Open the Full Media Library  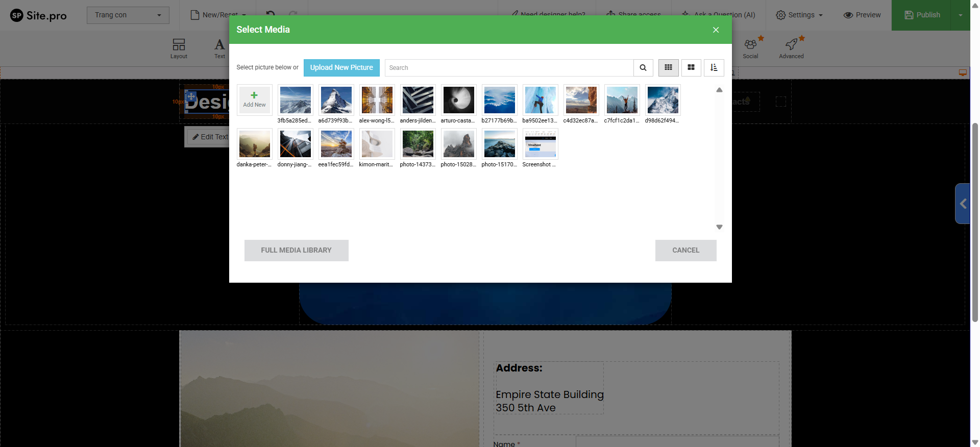(x=296, y=251)
